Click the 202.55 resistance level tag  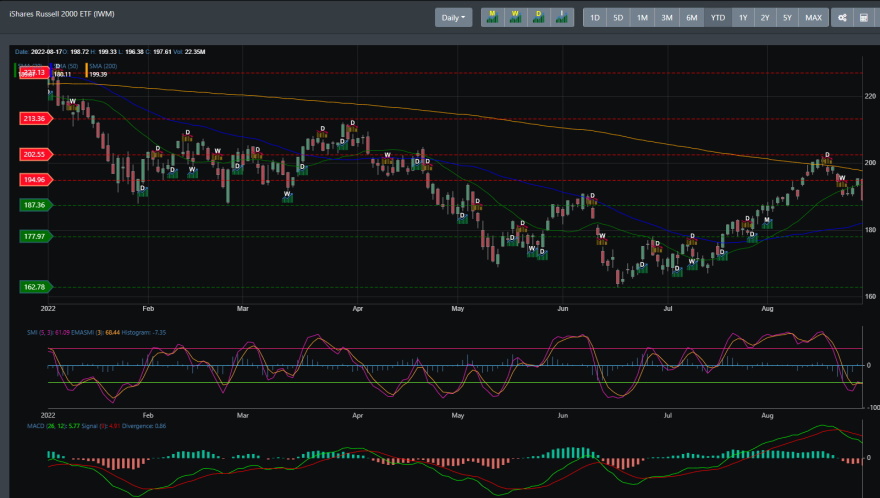tap(35, 154)
